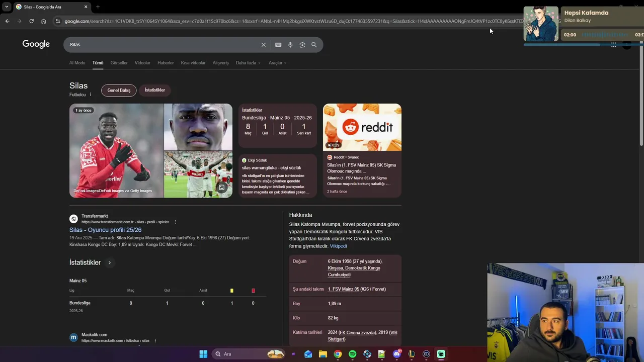This screenshot has height=362, width=644.
Task: Open the Vikipedi link
Action: click(x=338, y=246)
